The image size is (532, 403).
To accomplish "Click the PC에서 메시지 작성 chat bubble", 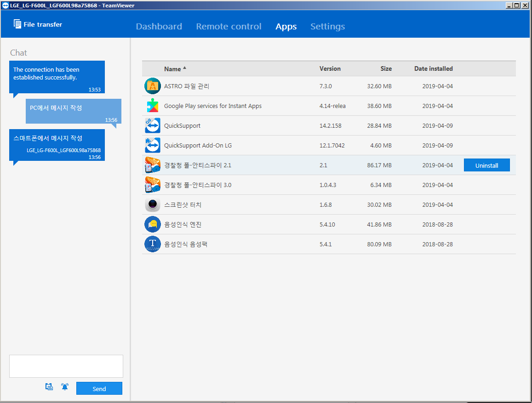I will click(74, 111).
